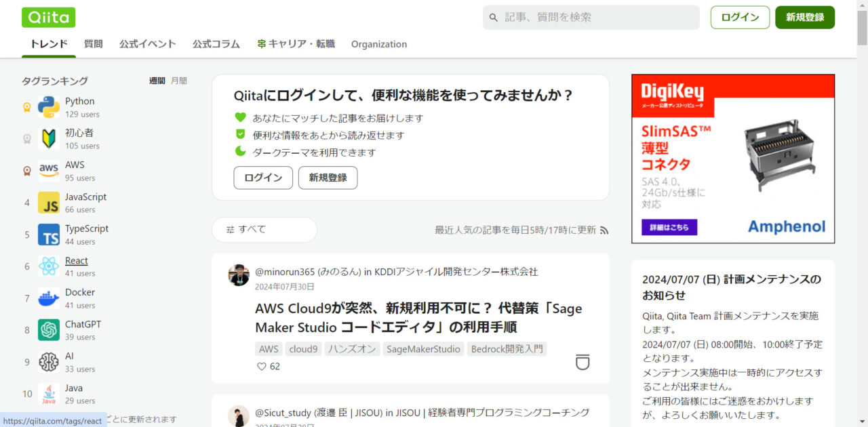Switch tag ranking back to 週間 view
The width and height of the screenshot is (868, 427).
point(157,80)
